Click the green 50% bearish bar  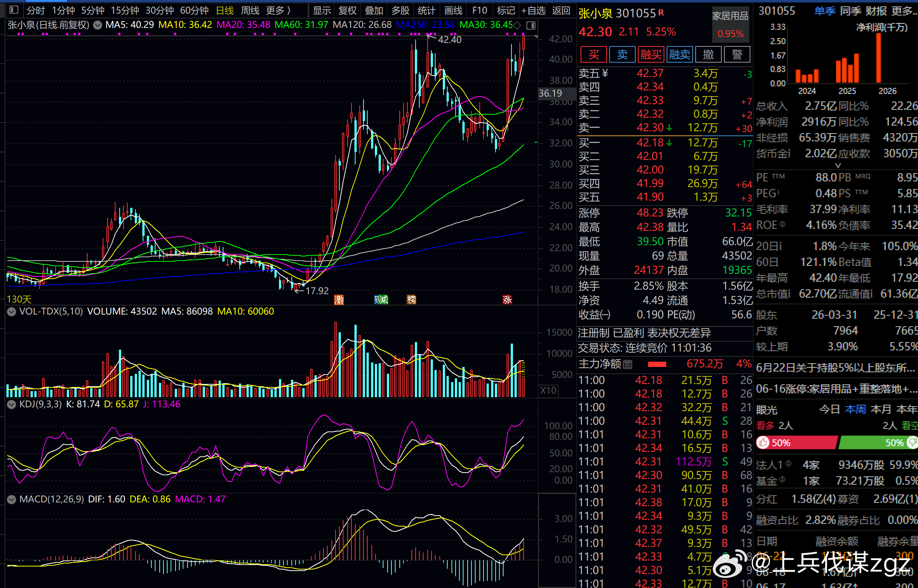(x=878, y=443)
